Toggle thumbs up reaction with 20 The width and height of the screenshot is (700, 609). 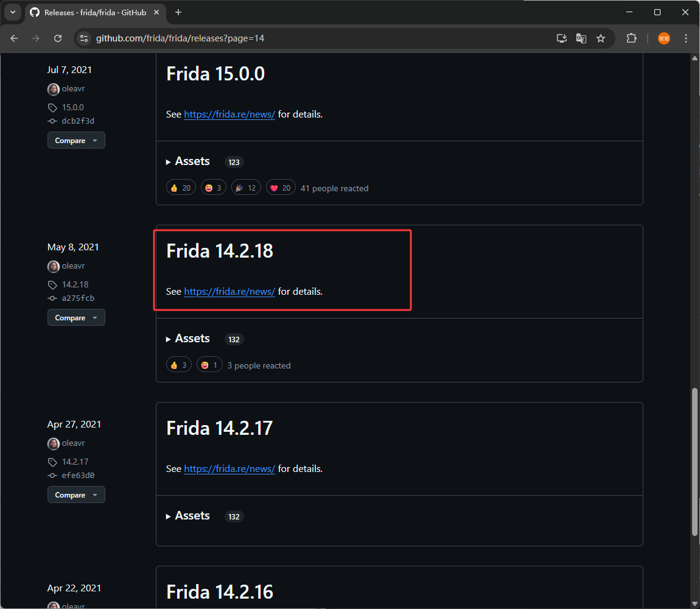point(181,188)
